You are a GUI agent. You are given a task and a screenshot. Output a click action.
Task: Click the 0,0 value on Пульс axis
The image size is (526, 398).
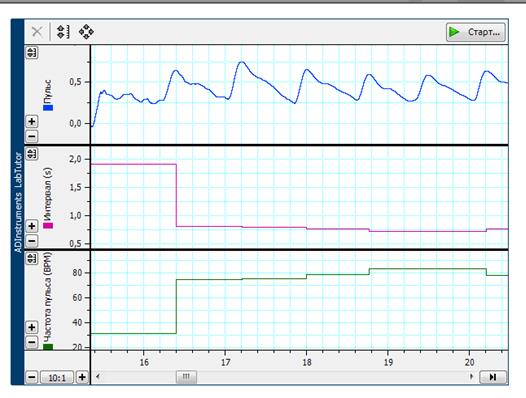(75, 123)
